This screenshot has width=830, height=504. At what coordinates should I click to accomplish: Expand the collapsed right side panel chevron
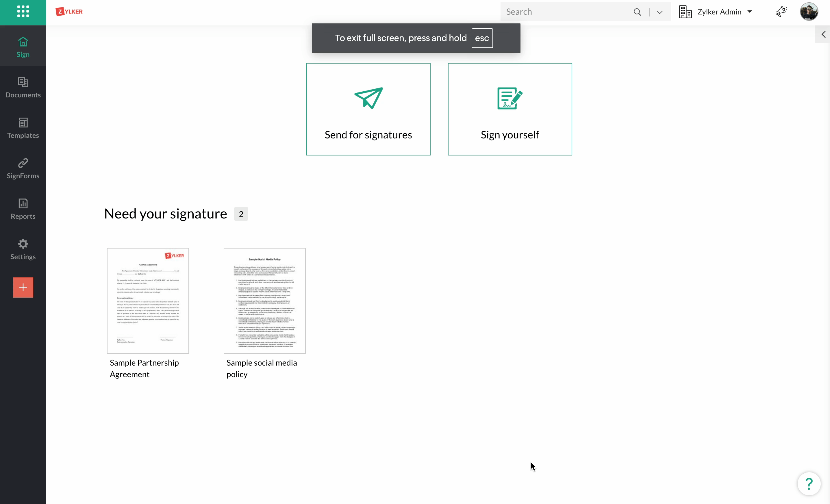(823, 34)
